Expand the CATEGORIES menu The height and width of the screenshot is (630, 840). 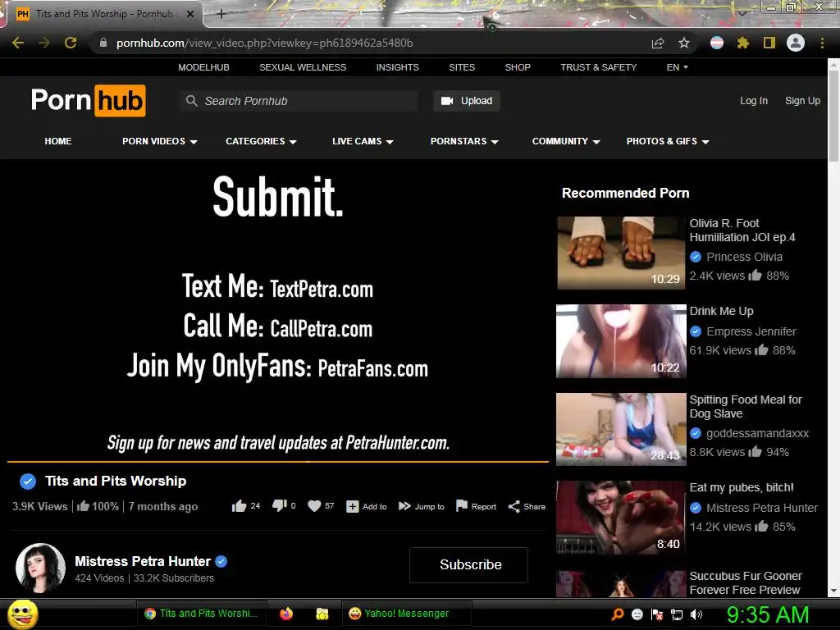click(261, 141)
